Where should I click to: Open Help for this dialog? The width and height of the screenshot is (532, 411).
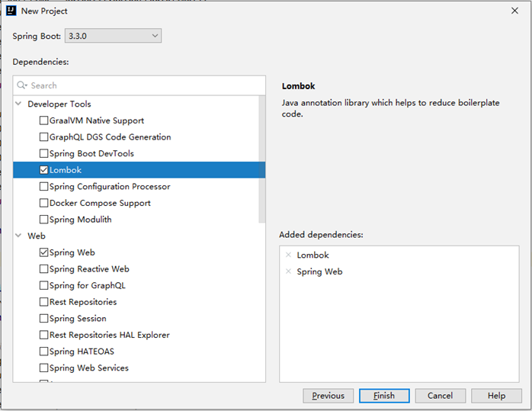click(496, 396)
